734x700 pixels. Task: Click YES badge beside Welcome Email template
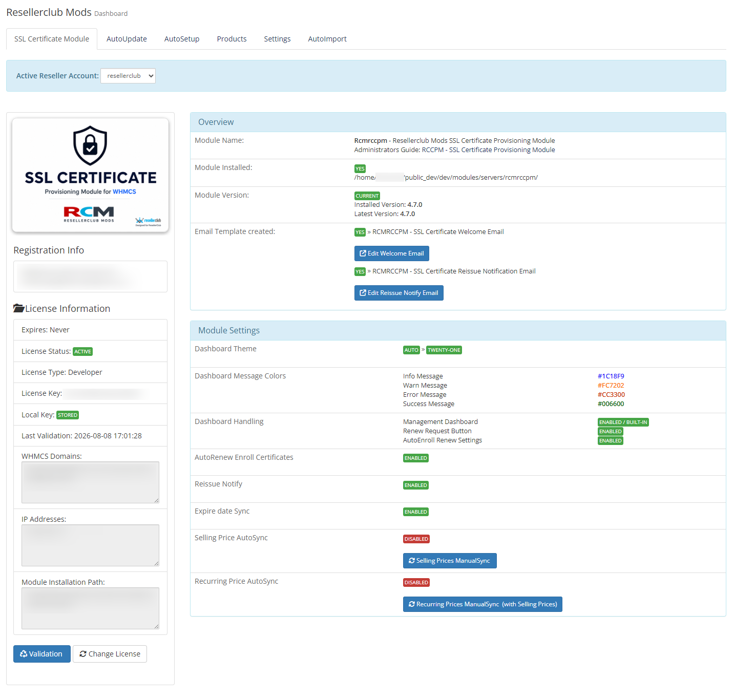pyautogui.click(x=360, y=232)
